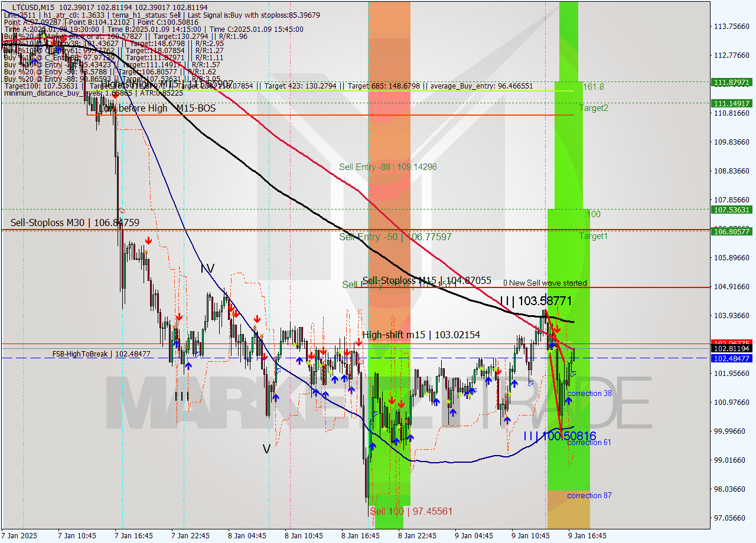Select '9 Jan 04:45' on time axis

[x=474, y=536]
